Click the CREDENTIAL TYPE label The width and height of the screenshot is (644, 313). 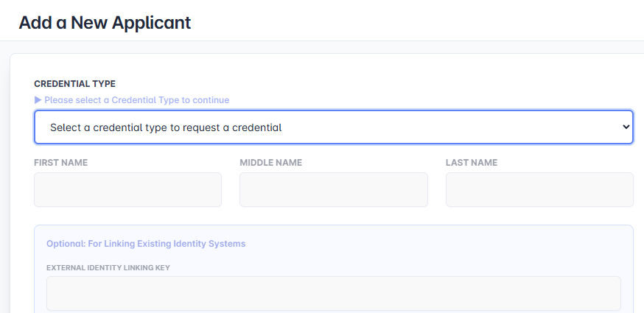(74, 84)
